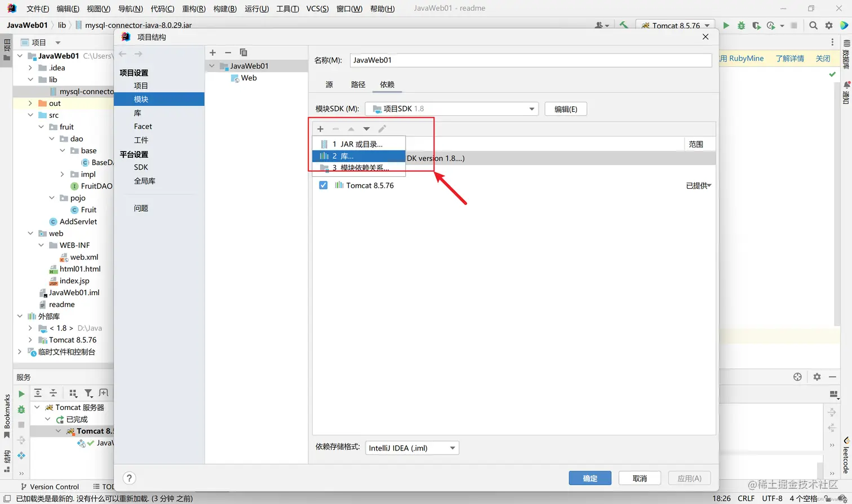Start debugging with the bug icon
This screenshot has height=504, width=852.
pos(741,25)
